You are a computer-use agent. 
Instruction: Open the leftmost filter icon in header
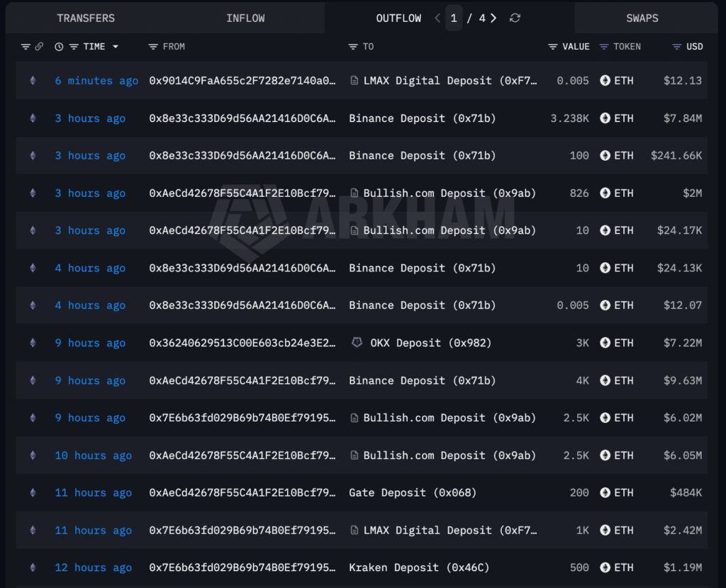(26, 47)
